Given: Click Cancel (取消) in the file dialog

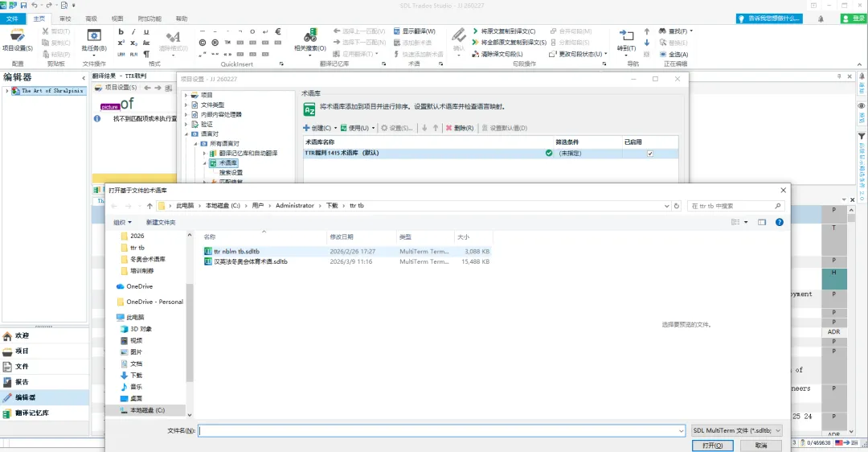Looking at the screenshot, I should [x=761, y=446].
